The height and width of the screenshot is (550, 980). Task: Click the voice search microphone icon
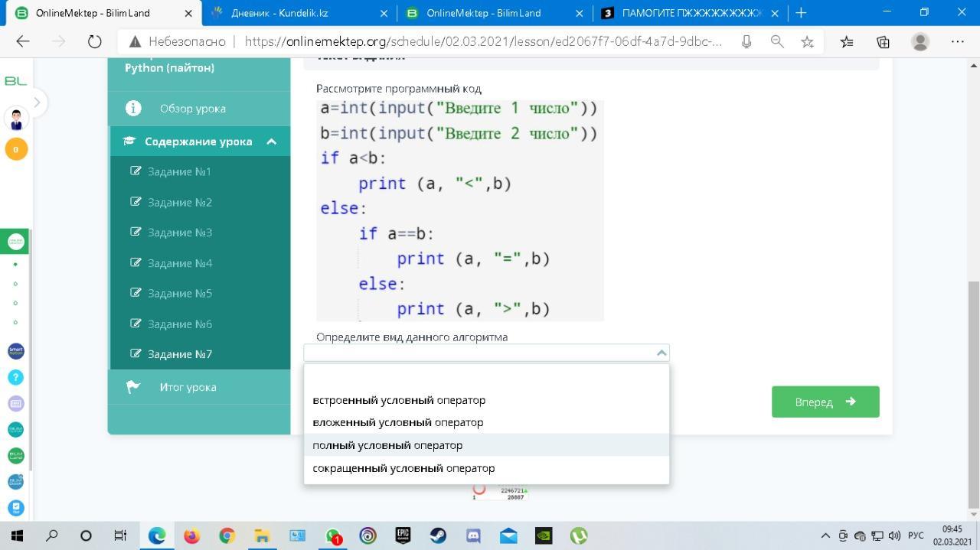746,42
